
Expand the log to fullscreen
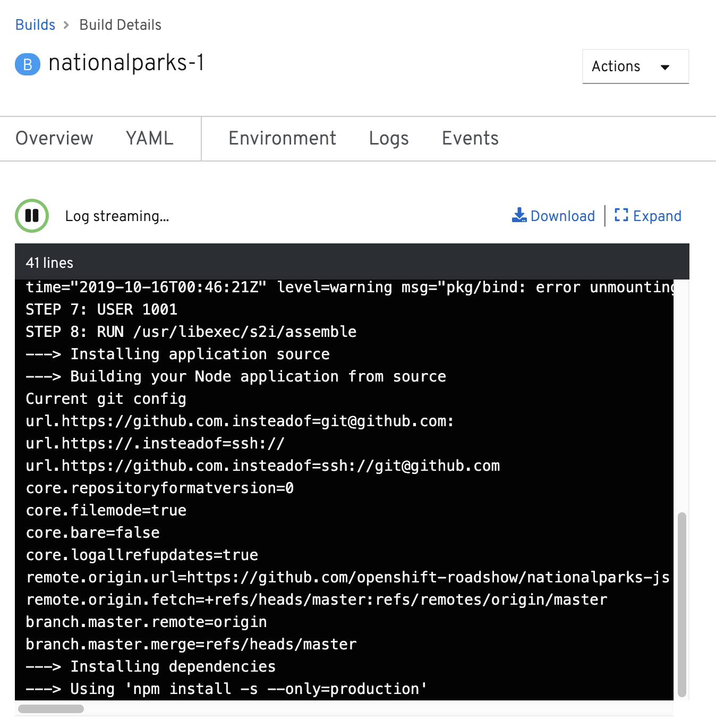[657, 216]
